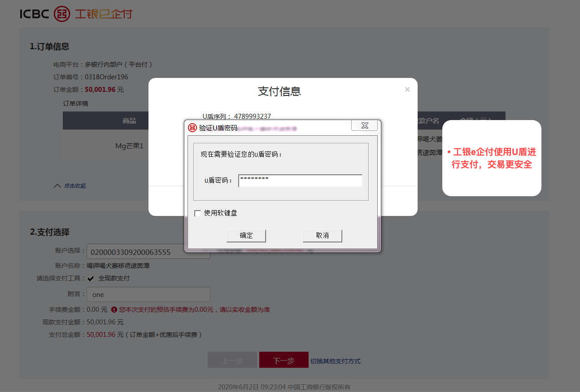Focus the U盾密码 password field

(x=300, y=181)
